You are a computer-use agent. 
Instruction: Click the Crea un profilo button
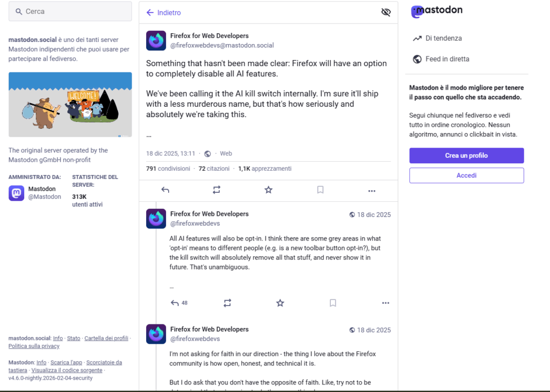click(x=466, y=156)
